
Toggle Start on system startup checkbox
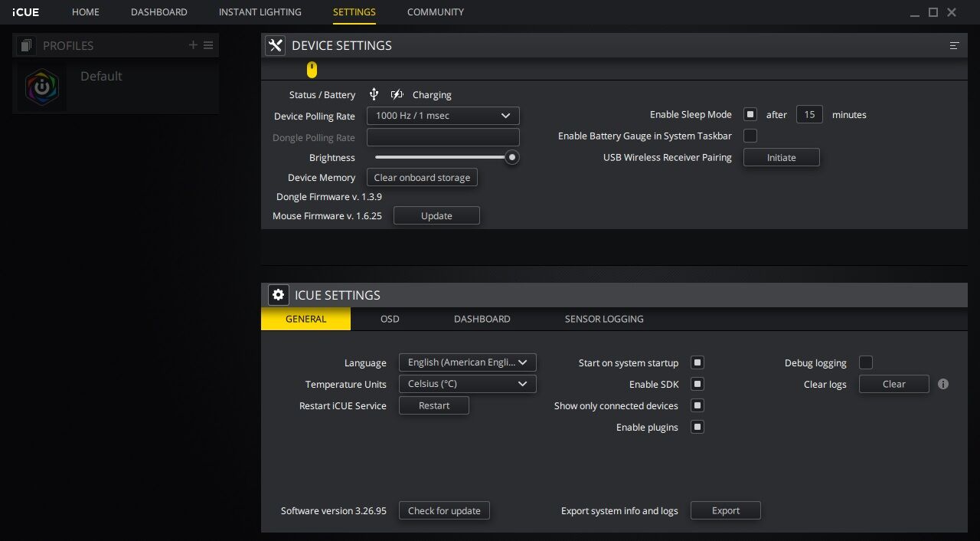[697, 362]
